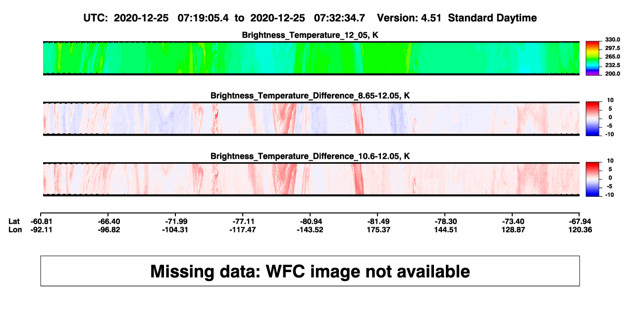The width and height of the screenshot is (644, 330).
Task: Click the Lon axis label
Action: (15, 230)
